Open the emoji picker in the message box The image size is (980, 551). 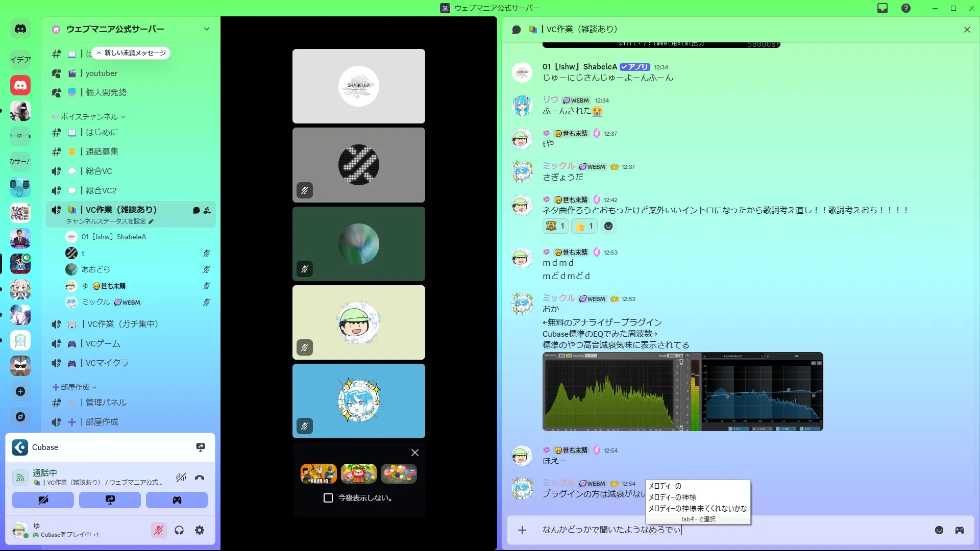(939, 530)
